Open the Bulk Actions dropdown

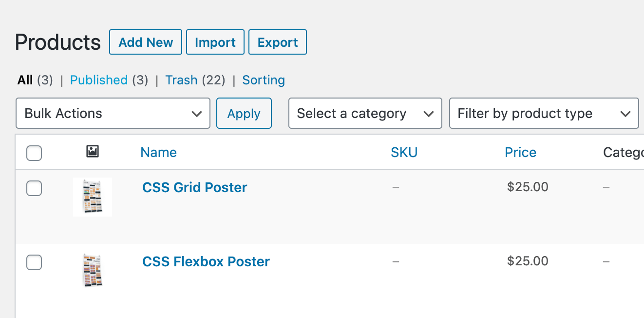click(113, 114)
